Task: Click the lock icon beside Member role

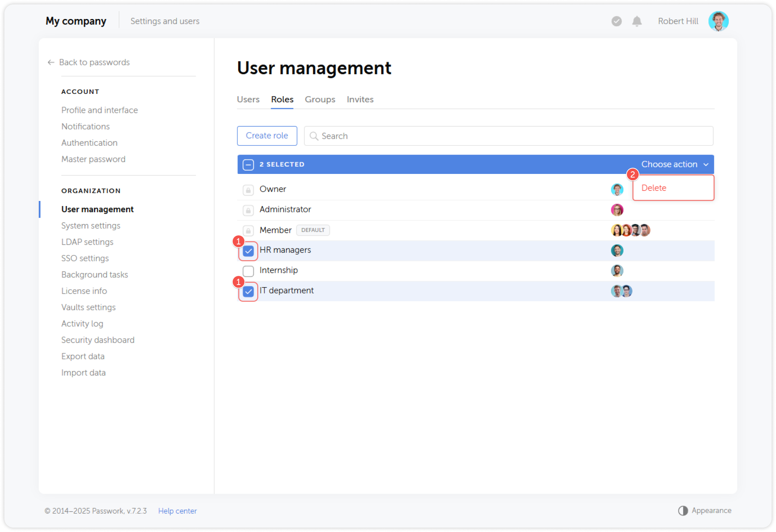Action: pos(248,231)
